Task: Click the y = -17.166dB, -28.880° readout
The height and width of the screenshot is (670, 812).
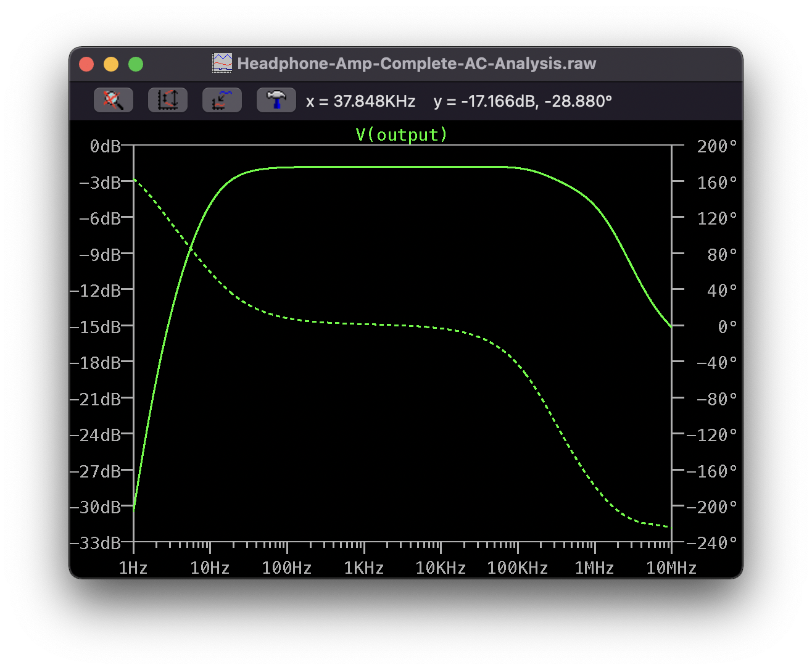Action: click(x=523, y=101)
